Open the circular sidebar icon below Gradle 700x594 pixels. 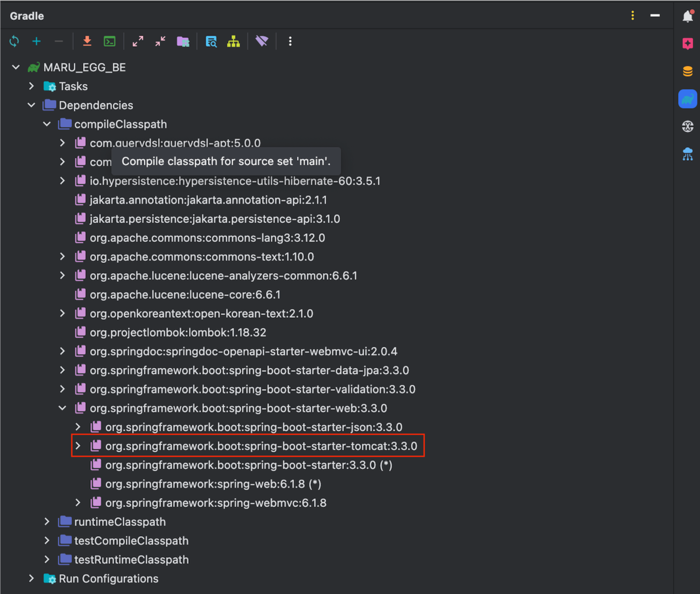688,126
